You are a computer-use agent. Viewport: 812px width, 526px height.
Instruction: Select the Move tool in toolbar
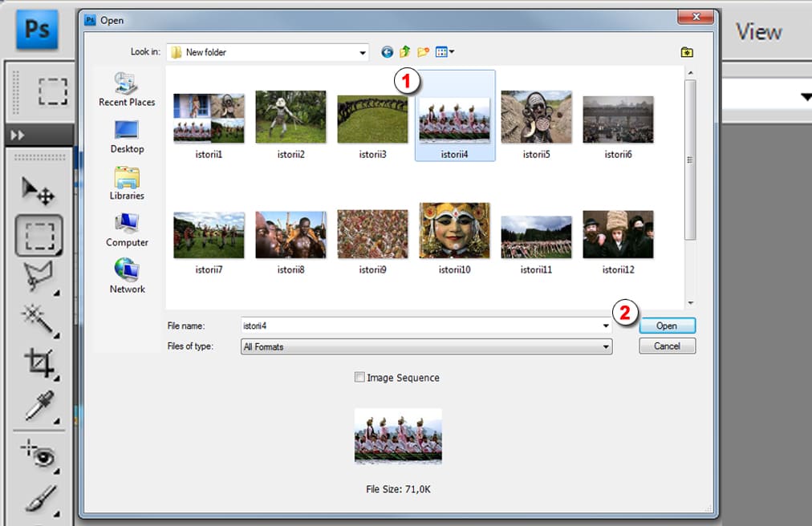(37, 190)
